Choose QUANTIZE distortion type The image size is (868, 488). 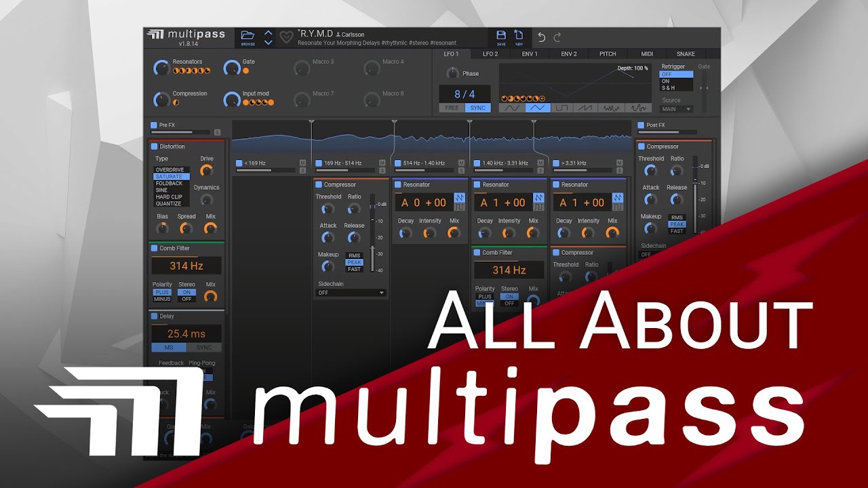click(x=172, y=203)
